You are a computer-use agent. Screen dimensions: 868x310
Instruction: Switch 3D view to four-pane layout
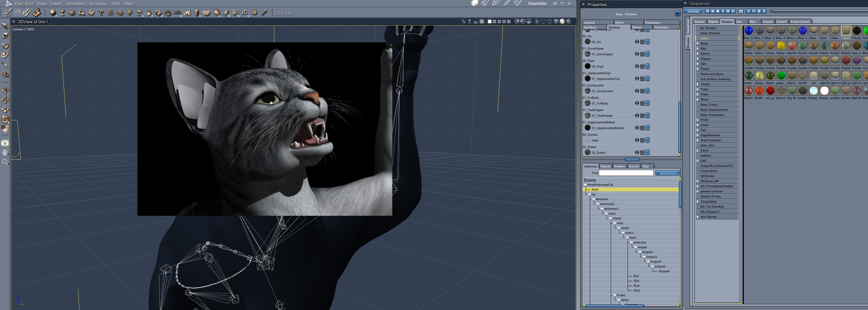point(504,22)
